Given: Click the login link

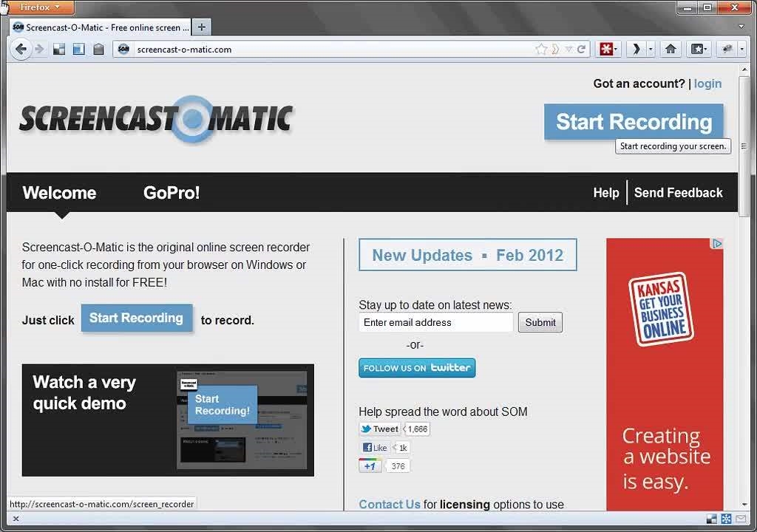Looking at the screenshot, I should point(707,83).
